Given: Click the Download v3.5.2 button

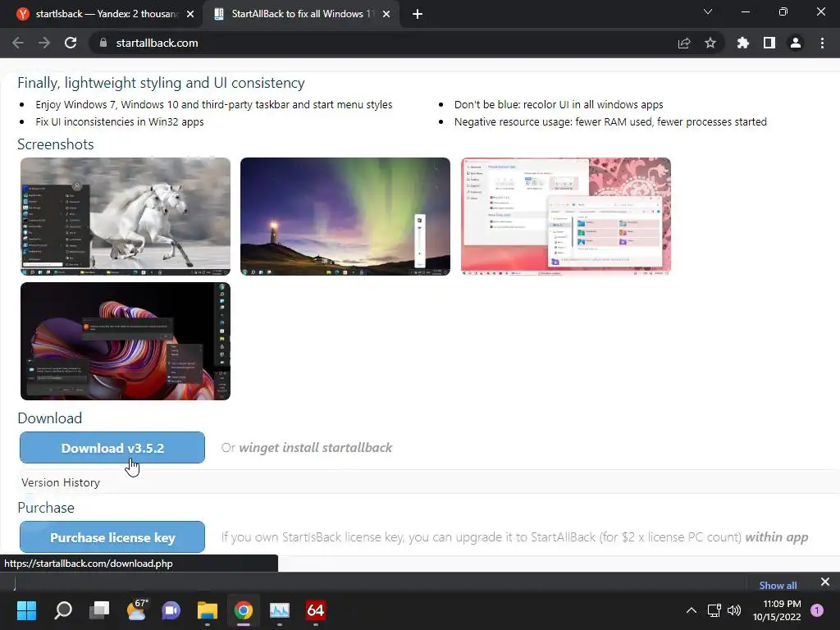Looking at the screenshot, I should 112,447.
